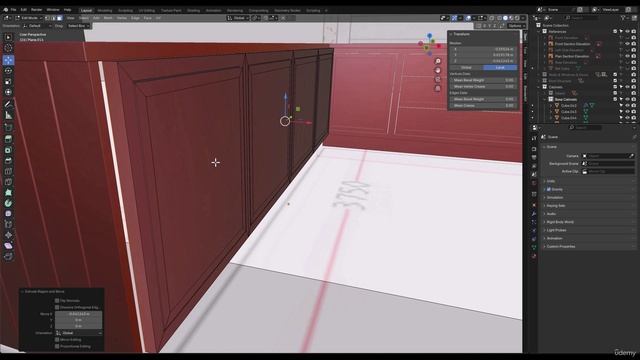Screen dimensions: 640x360
Task: Expand the Keying Sets panel
Action: coord(556,206)
